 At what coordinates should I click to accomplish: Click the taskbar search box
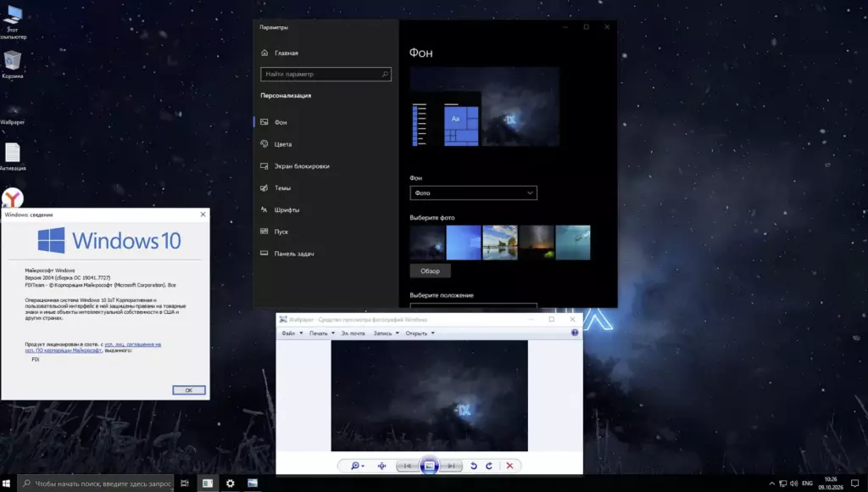coord(96,484)
